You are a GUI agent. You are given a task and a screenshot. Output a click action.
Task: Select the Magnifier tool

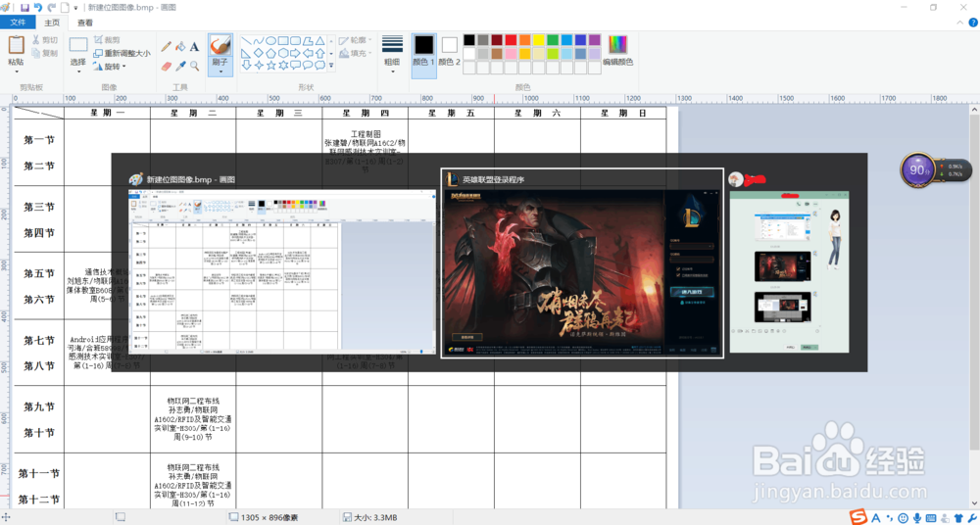194,65
